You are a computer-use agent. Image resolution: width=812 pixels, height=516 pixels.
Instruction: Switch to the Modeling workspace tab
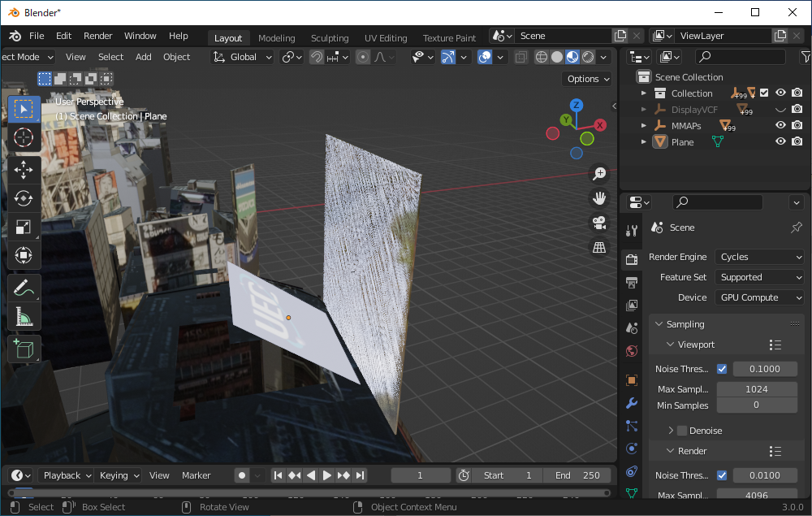(277, 38)
